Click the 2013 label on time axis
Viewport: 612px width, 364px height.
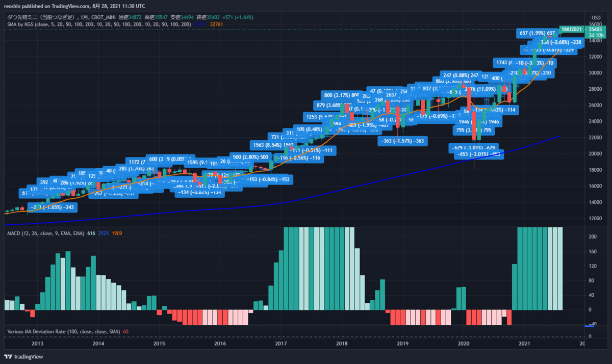(37, 344)
